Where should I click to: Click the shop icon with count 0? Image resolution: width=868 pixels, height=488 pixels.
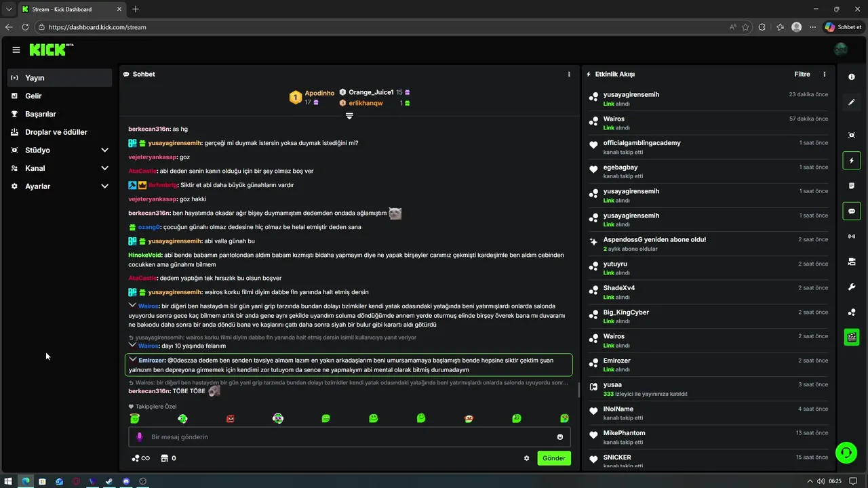(168, 458)
